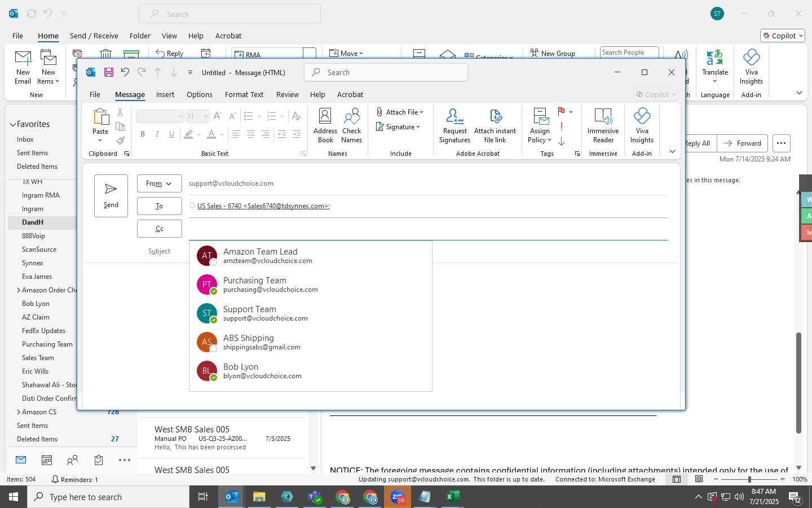Open the Acrobat tab in the message window
The height and width of the screenshot is (508, 812).
pyautogui.click(x=350, y=95)
